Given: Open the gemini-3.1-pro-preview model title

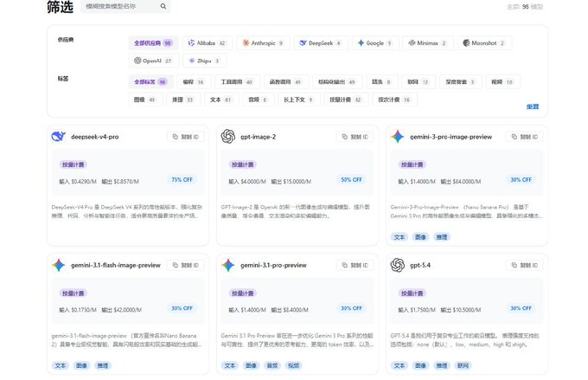Looking at the screenshot, I should tap(273, 265).
